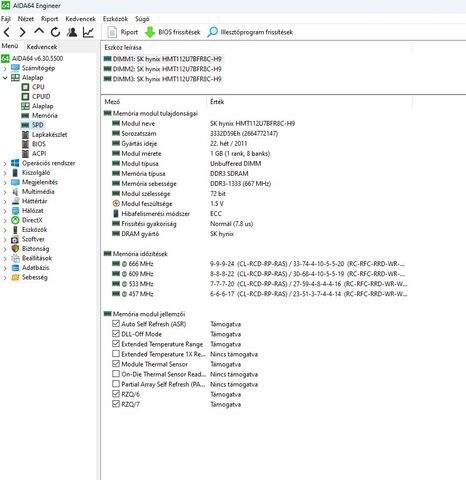Expand the Kiszolgáló tree node
Screen dimensions: 466x480
5,173
